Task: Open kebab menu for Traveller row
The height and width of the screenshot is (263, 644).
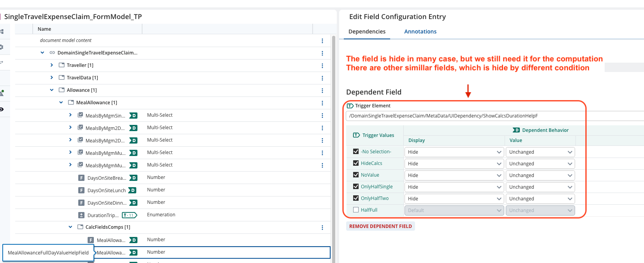Action: (x=322, y=66)
